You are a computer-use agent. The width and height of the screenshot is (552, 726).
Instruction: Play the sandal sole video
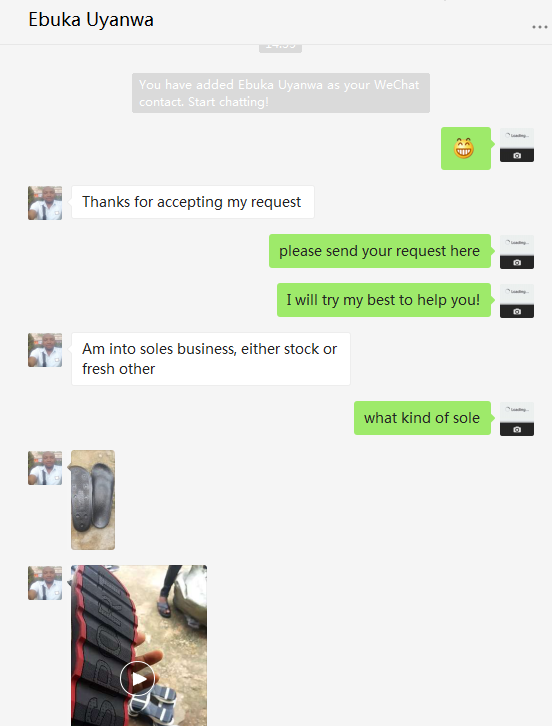tap(137, 678)
